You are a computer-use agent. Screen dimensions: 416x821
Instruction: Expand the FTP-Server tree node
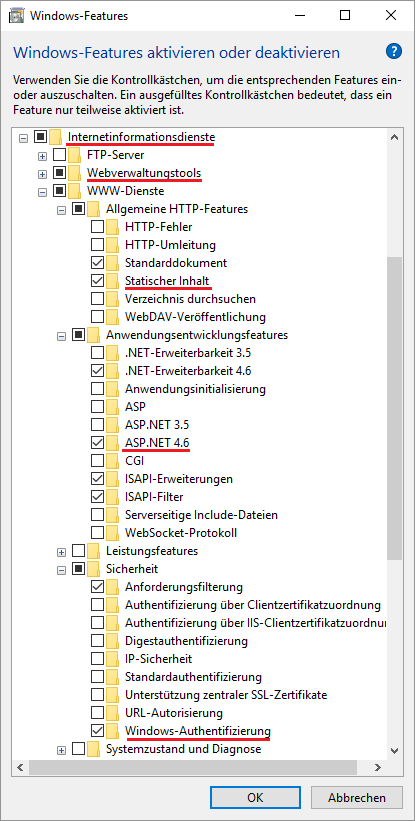tap(42, 156)
